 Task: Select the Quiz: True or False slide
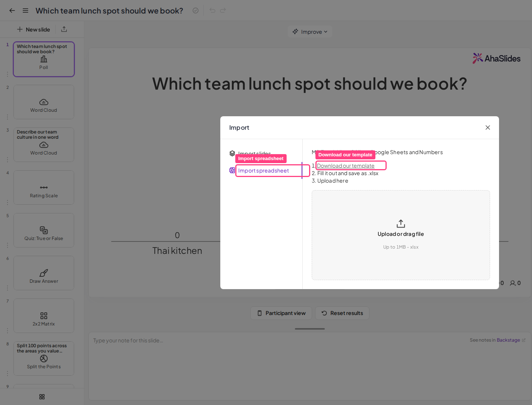44,230
